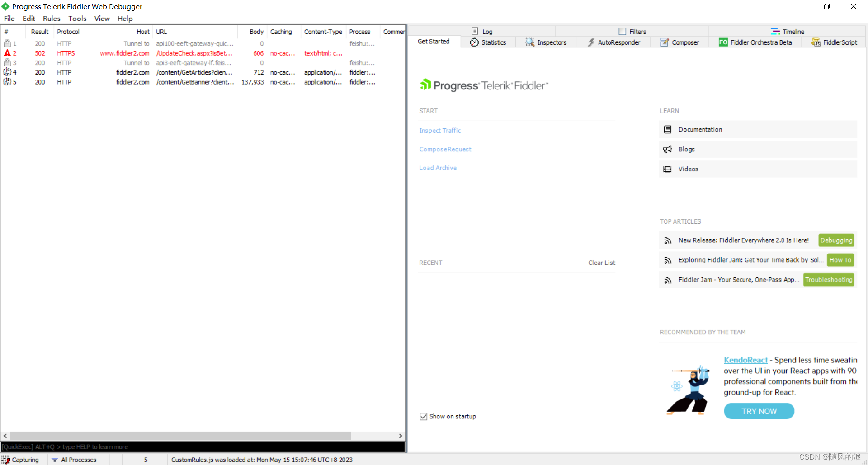The width and height of the screenshot is (868, 465).
Task: Click the lock icon of session 1
Action: (x=7, y=43)
